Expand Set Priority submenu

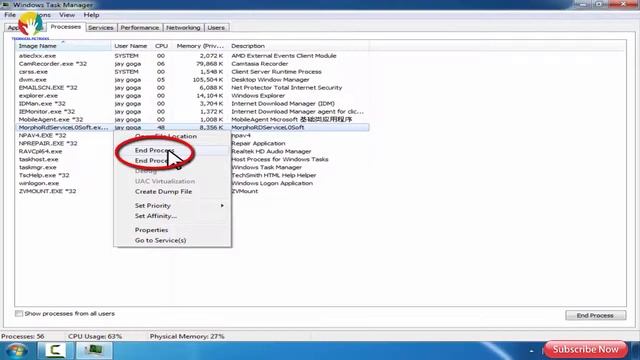173,206
